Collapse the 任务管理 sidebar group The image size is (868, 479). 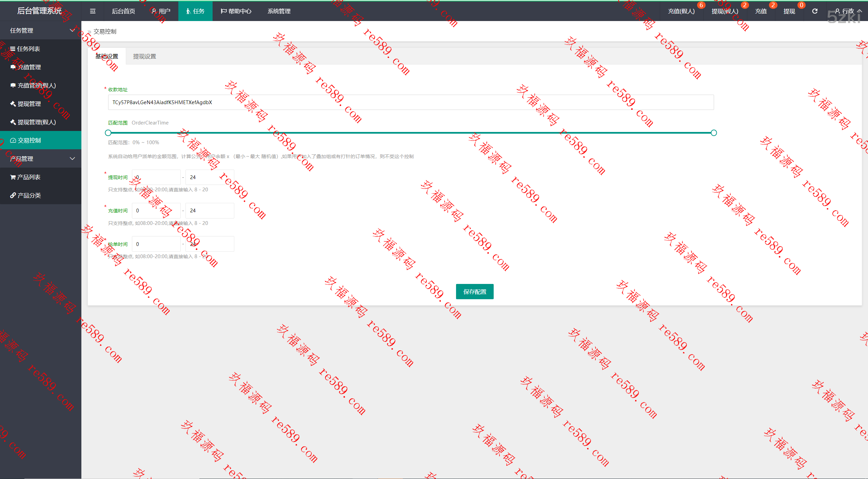tap(41, 31)
